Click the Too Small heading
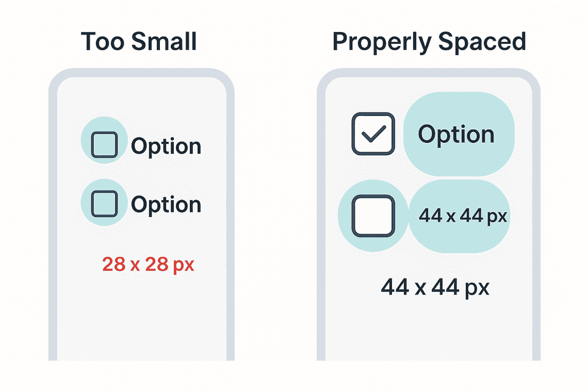588x392 pixels. (x=139, y=41)
